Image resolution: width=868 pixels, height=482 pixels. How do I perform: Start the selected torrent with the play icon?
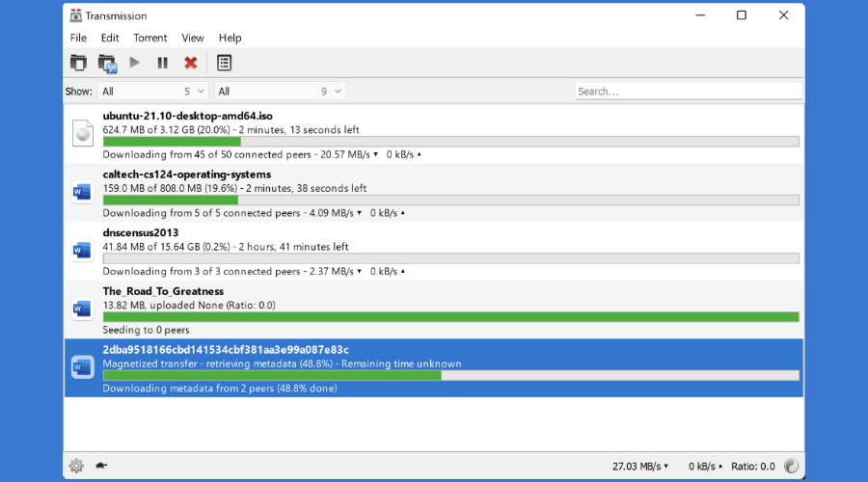pyautogui.click(x=134, y=63)
